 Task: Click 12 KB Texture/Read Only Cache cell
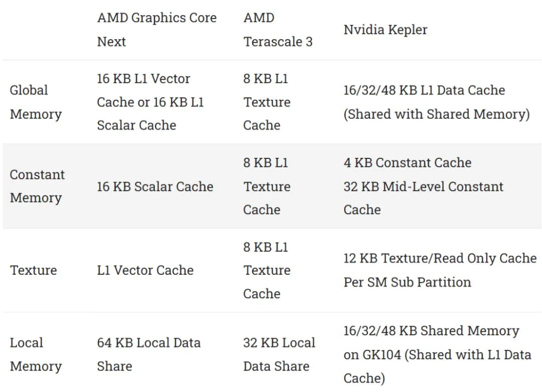click(x=440, y=270)
